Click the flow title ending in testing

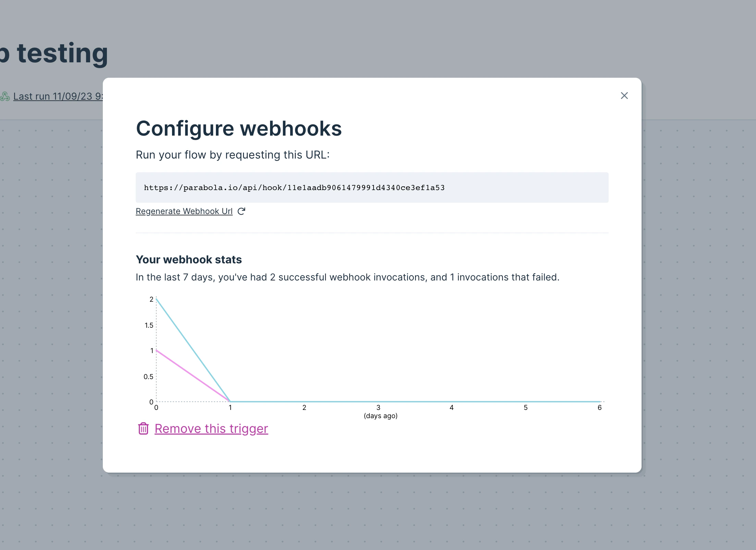tap(54, 54)
